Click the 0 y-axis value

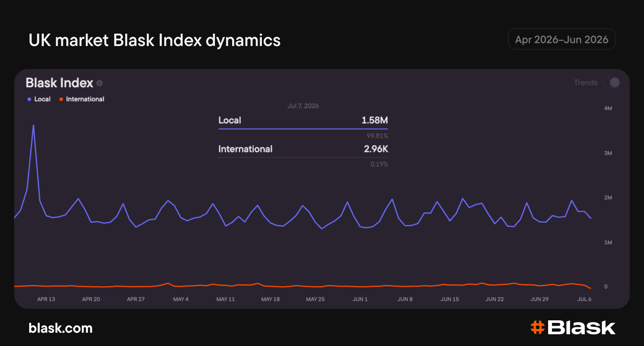pyautogui.click(x=606, y=287)
